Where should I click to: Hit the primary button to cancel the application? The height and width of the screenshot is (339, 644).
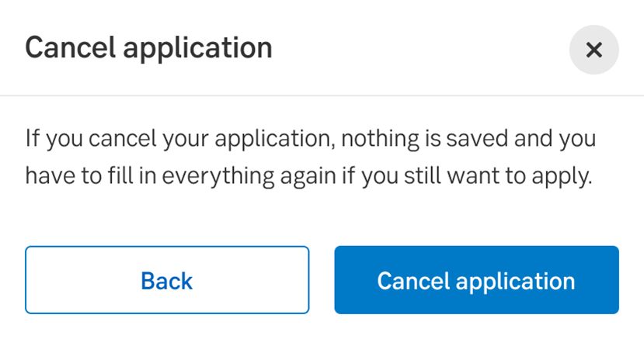coord(476,280)
